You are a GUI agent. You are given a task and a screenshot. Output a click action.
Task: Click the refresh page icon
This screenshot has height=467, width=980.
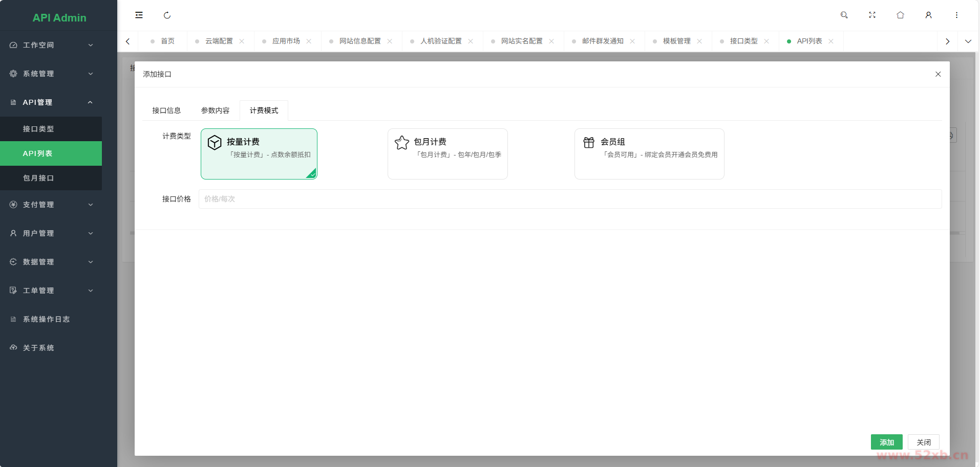coord(167,15)
